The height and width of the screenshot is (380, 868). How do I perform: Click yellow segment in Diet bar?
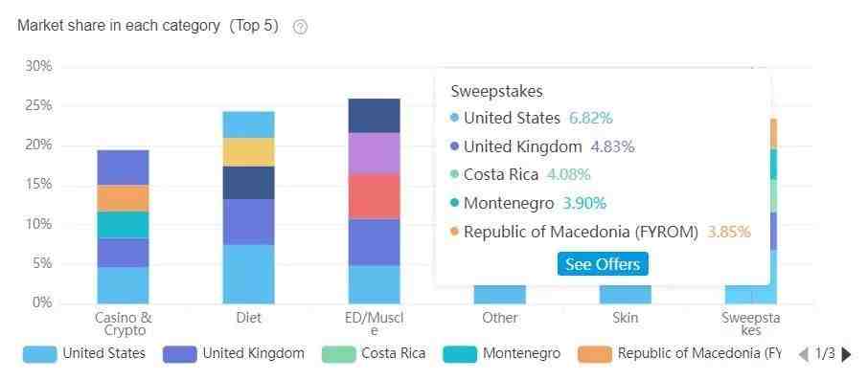(x=248, y=152)
